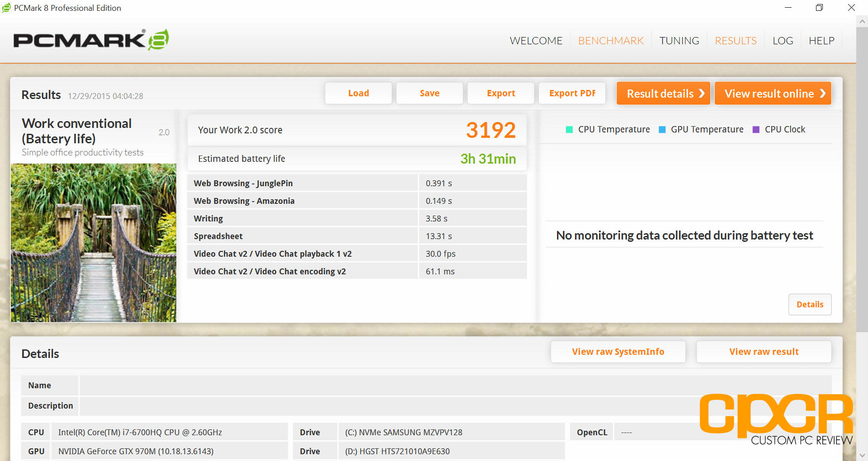Toggle the CPU Temperature legend swatch

pos(569,130)
